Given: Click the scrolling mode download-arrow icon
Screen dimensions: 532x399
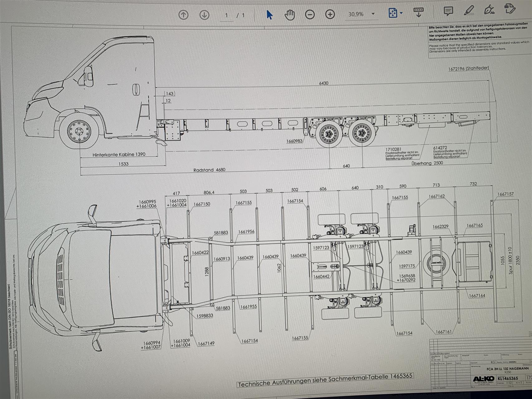Looking at the screenshot, I should click(x=418, y=12).
